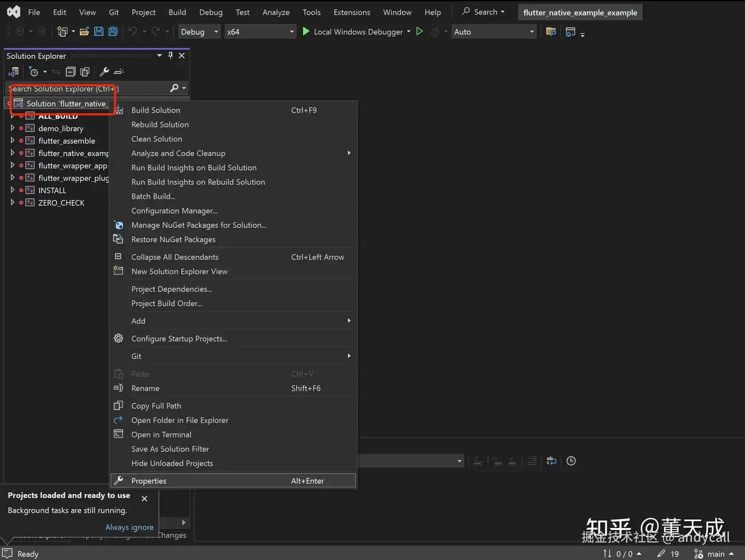The height and width of the screenshot is (560, 745).
Task: Select the demo_library project item
Action: pyautogui.click(x=61, y=128)
